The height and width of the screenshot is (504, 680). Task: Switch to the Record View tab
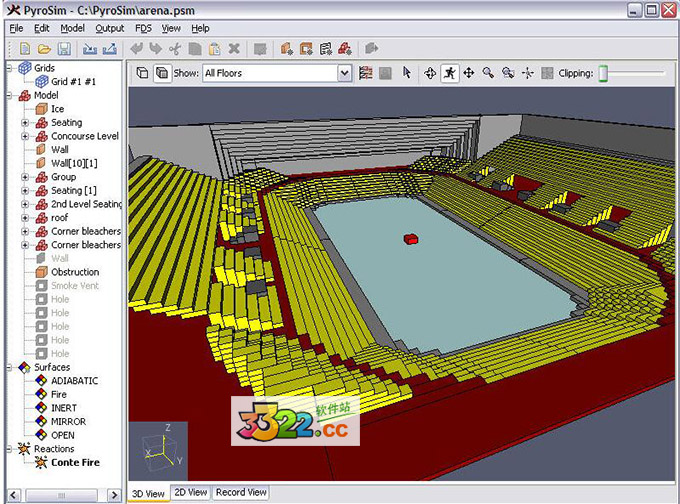tap(241, 492)
